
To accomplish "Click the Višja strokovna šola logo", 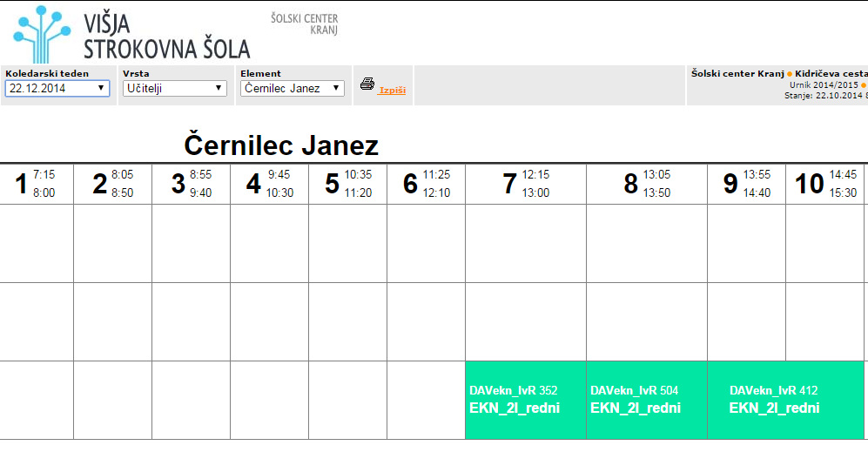I will (131, 34).
